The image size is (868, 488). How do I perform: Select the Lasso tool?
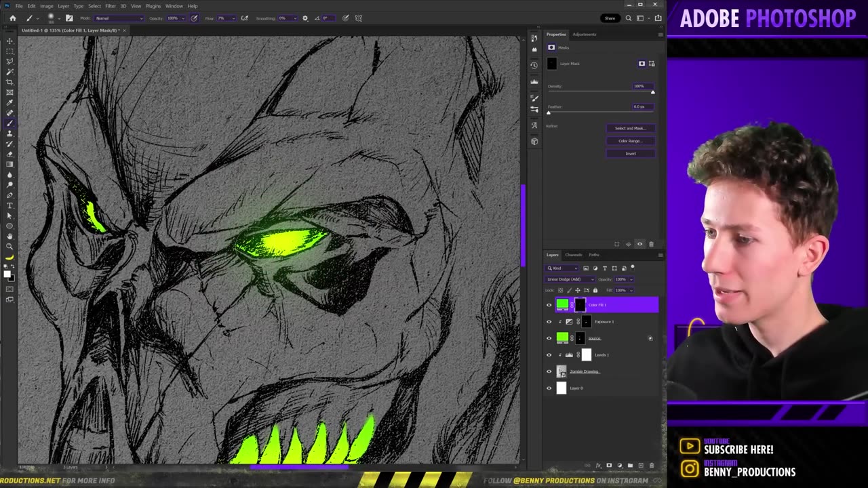click(x=9, y=61)
